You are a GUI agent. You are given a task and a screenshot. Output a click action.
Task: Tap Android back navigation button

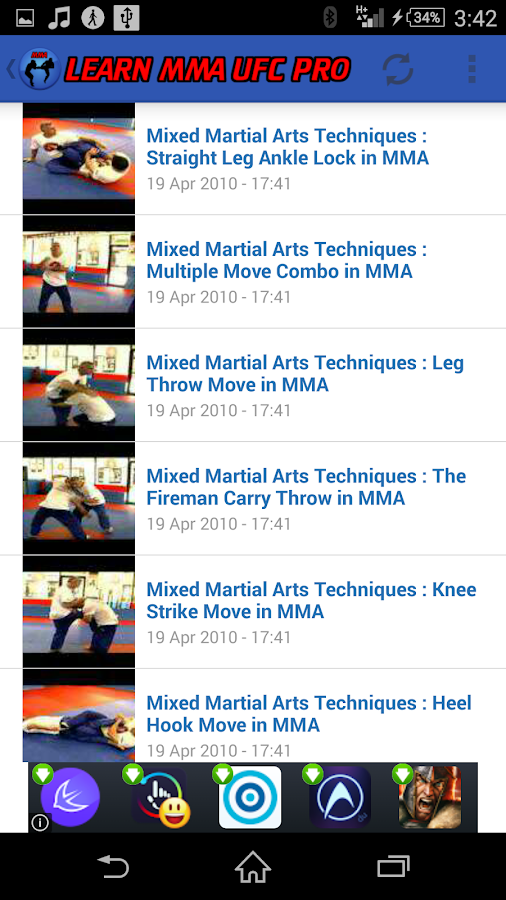coord(113,866)
